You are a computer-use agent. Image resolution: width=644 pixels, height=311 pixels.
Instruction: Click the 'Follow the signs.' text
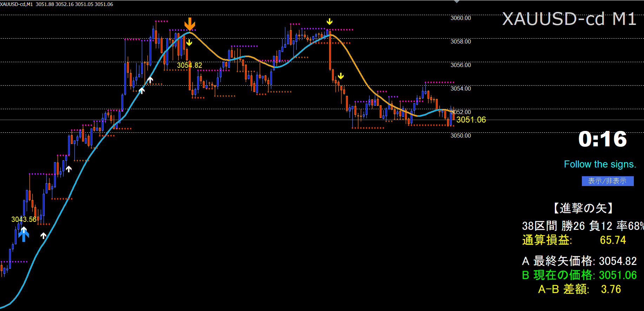click(x=600, y=164)
